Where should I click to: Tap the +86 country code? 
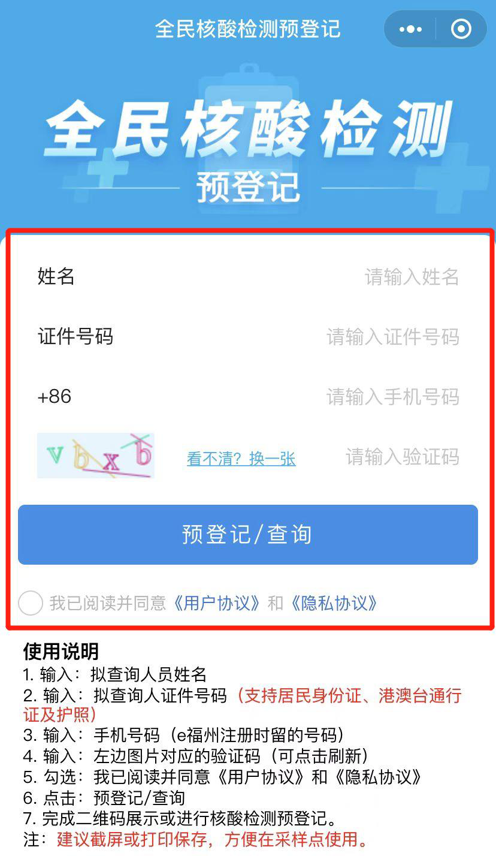[x=55, y=396]
